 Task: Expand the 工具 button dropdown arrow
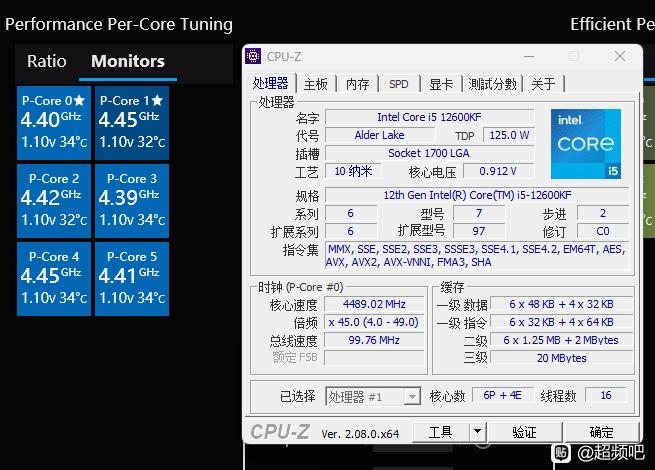[x=477, y=431]
